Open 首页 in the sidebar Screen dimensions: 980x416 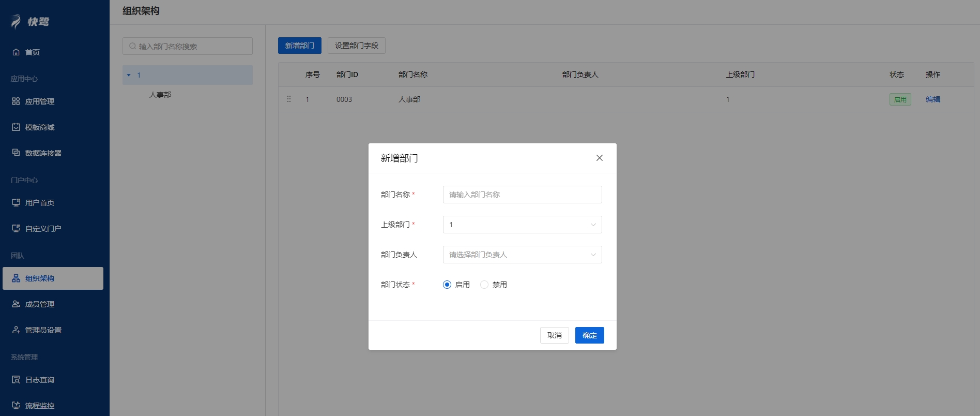click(33, 52)
